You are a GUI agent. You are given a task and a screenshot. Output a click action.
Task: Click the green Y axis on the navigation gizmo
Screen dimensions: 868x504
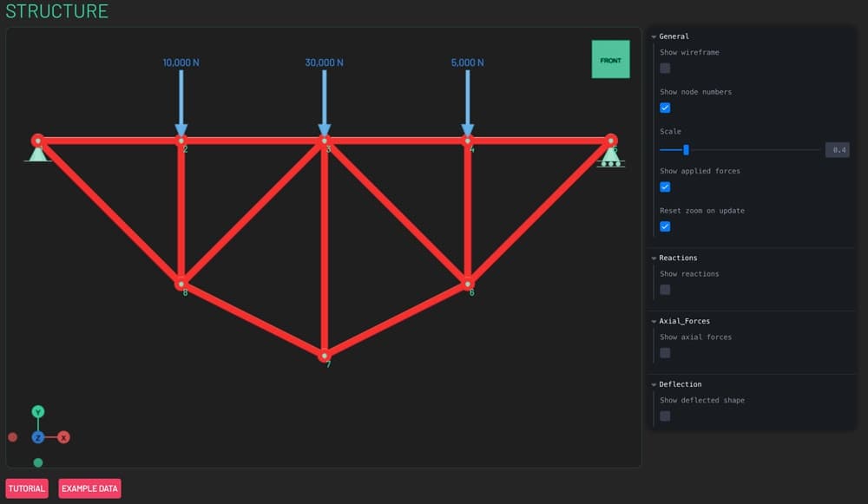tap(37, 409)
